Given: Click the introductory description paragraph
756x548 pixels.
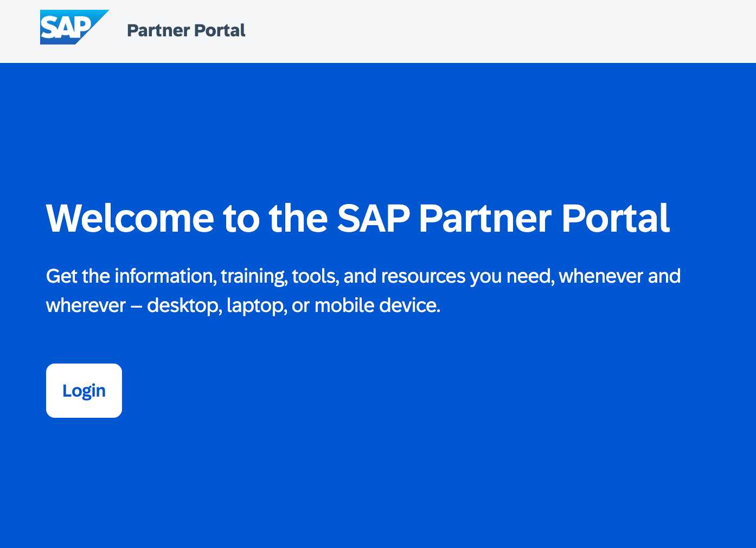Looking at the screenshot, I should [363, 290].
